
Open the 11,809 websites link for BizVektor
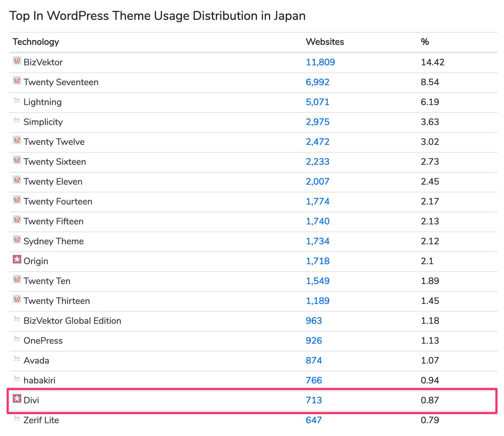click(x=320, y=62)
